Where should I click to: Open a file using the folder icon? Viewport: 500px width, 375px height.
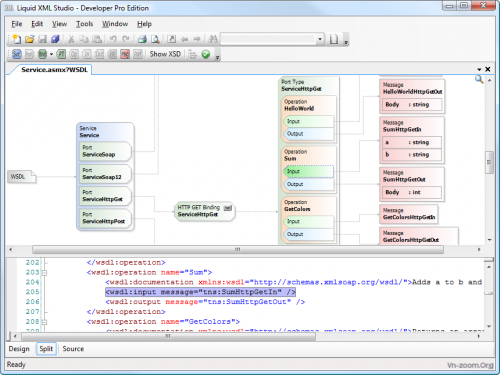click(29, 39)
